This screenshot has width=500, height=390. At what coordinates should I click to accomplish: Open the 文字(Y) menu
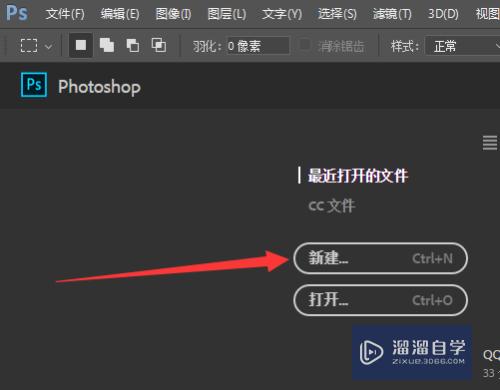282,14
